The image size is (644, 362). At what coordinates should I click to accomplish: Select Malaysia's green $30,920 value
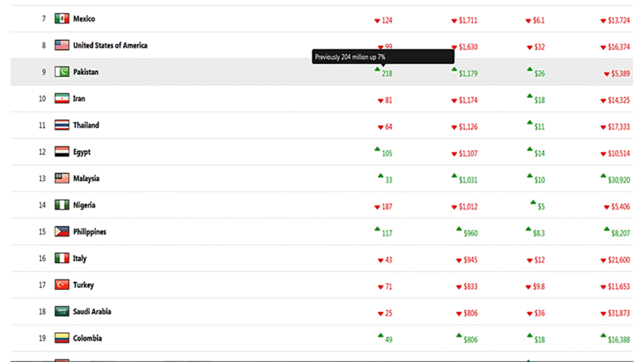click(619, 180)
